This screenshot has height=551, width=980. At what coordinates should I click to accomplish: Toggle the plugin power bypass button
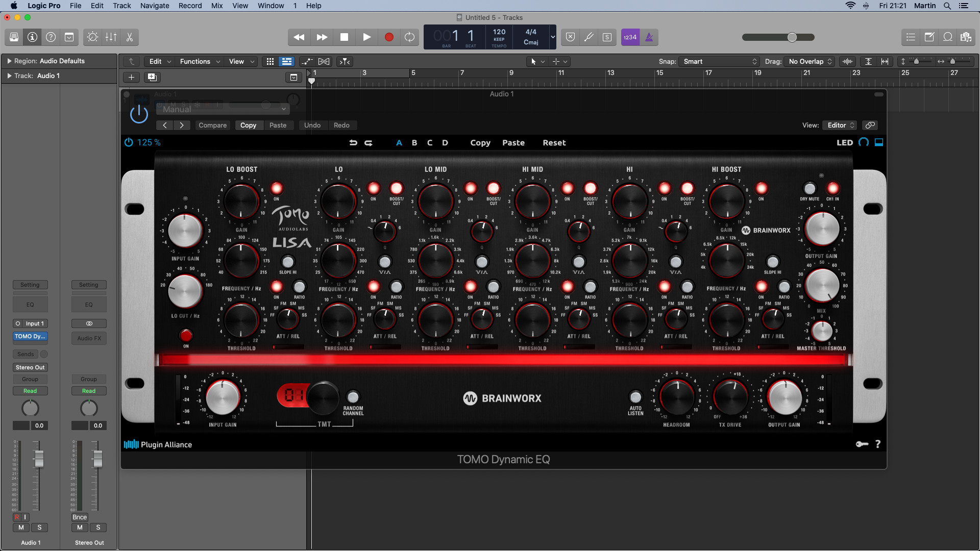(x=139, y=113)
